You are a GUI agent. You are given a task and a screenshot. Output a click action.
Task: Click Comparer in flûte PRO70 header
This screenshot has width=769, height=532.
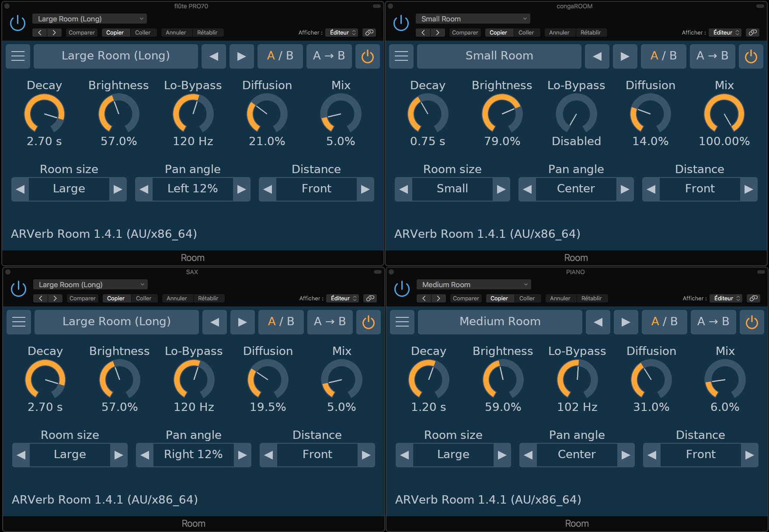click(81, 32)
